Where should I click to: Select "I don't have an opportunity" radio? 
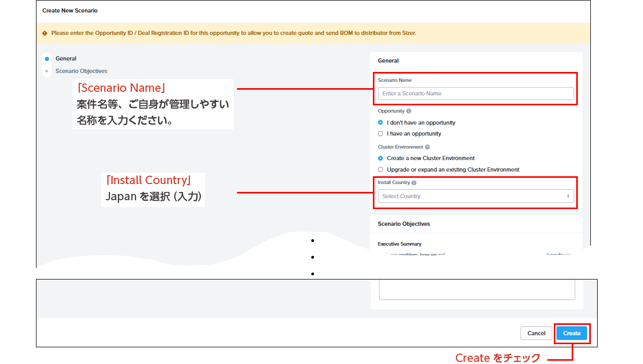(x=380, y=123)
